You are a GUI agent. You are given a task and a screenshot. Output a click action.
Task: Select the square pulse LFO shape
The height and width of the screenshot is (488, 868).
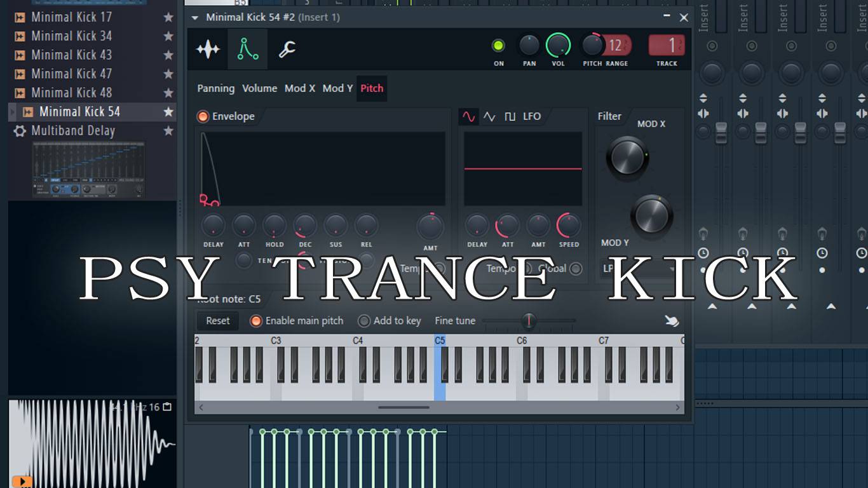[x=510, y=116]
